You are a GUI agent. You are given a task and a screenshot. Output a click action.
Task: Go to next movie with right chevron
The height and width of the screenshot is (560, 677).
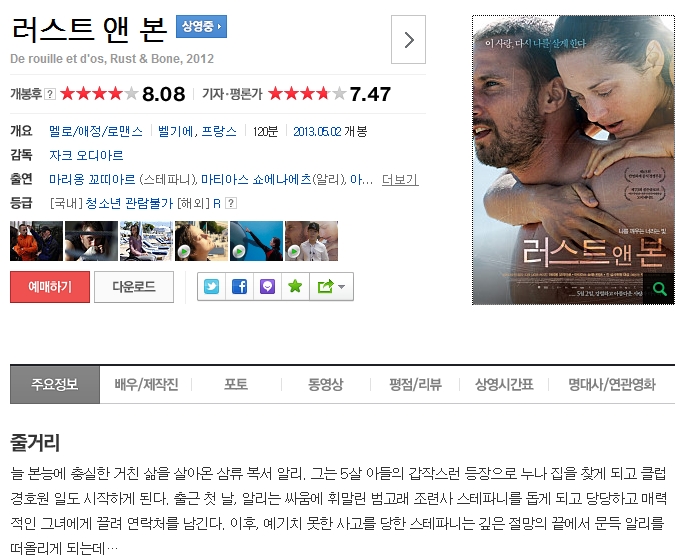408,40
